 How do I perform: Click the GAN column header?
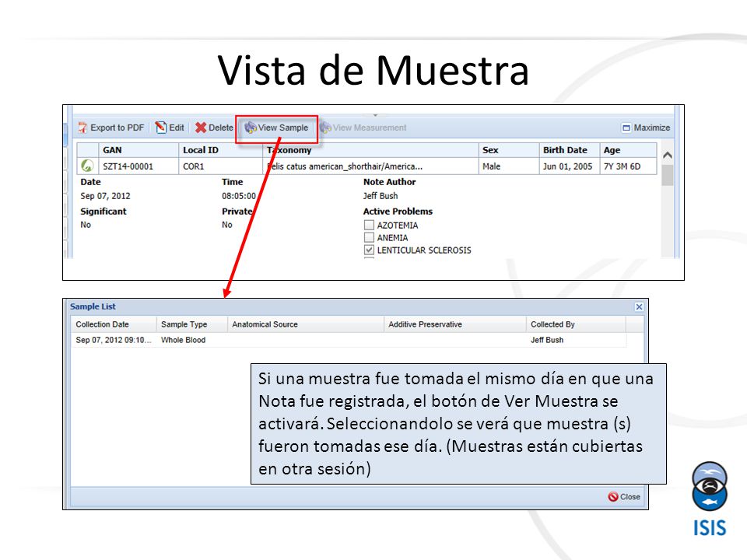pyautogui.click(x=139, y=150)
